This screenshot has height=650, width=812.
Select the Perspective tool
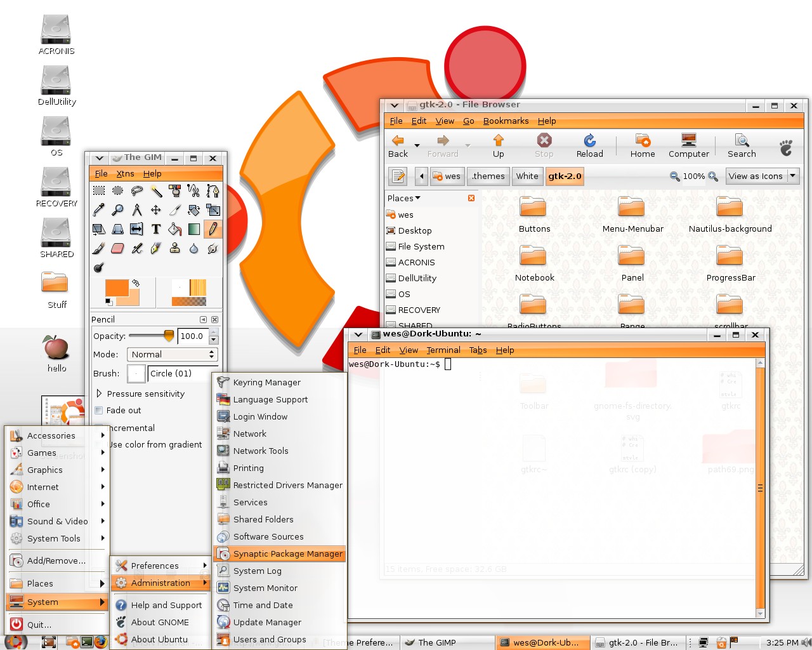coord(118,229)
